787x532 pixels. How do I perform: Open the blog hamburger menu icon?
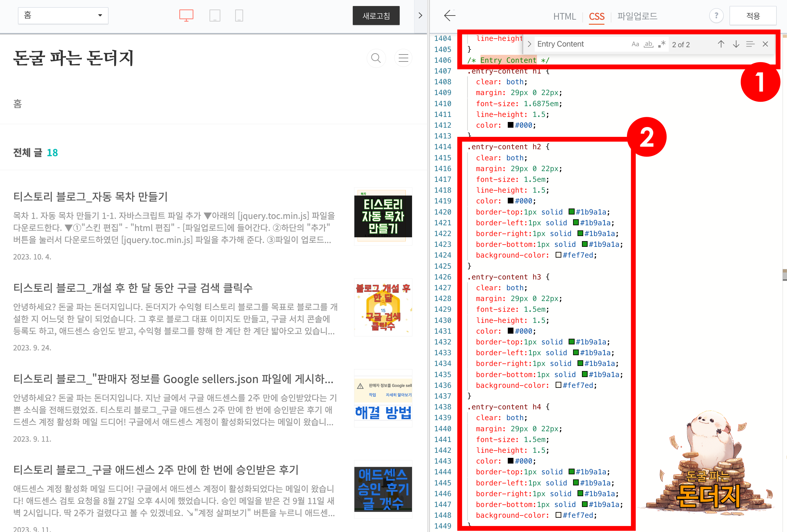[x=403, y=58]
